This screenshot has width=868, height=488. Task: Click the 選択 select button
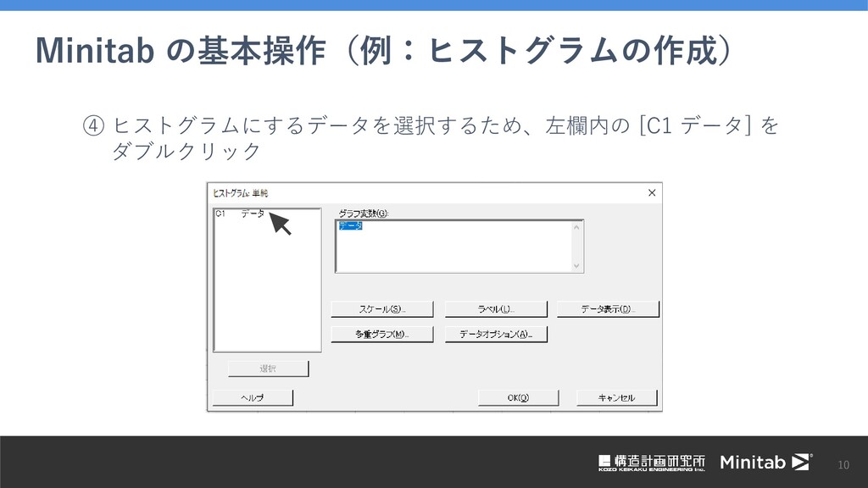click(268, 369)
